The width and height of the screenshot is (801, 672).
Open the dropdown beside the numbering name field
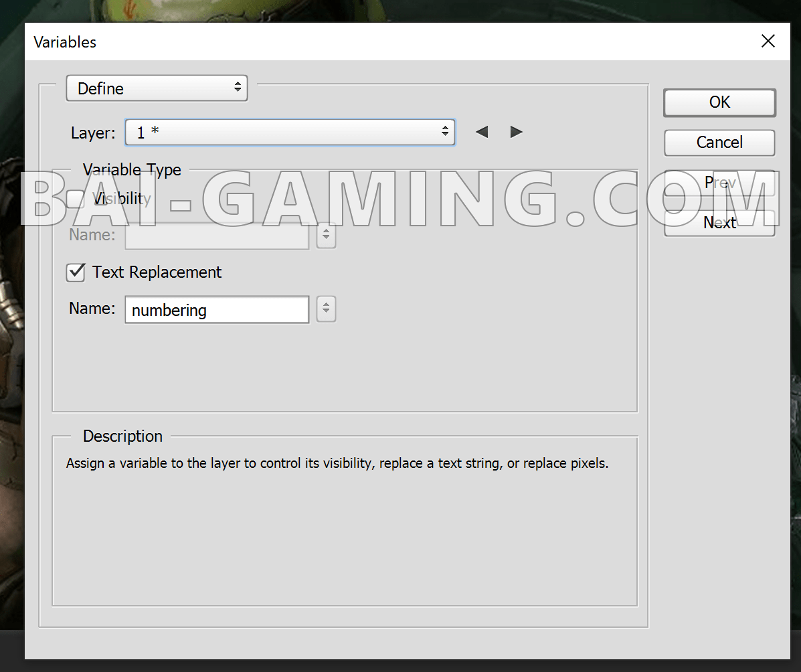326,309
